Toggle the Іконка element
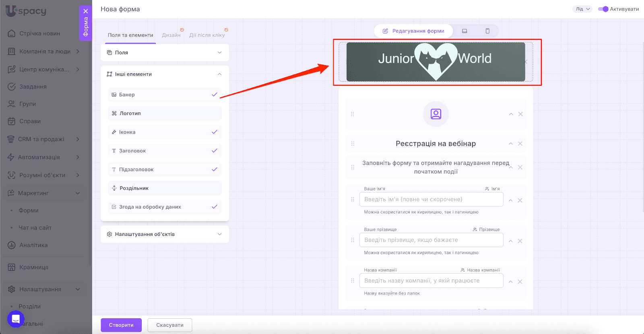 pos(165,132)
